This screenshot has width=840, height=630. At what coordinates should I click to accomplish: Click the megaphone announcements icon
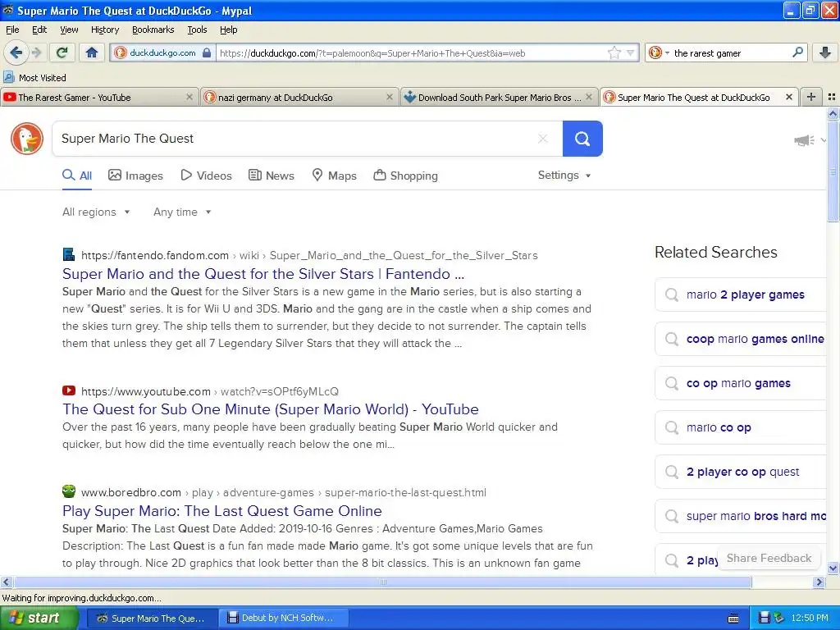coord(804,140)
